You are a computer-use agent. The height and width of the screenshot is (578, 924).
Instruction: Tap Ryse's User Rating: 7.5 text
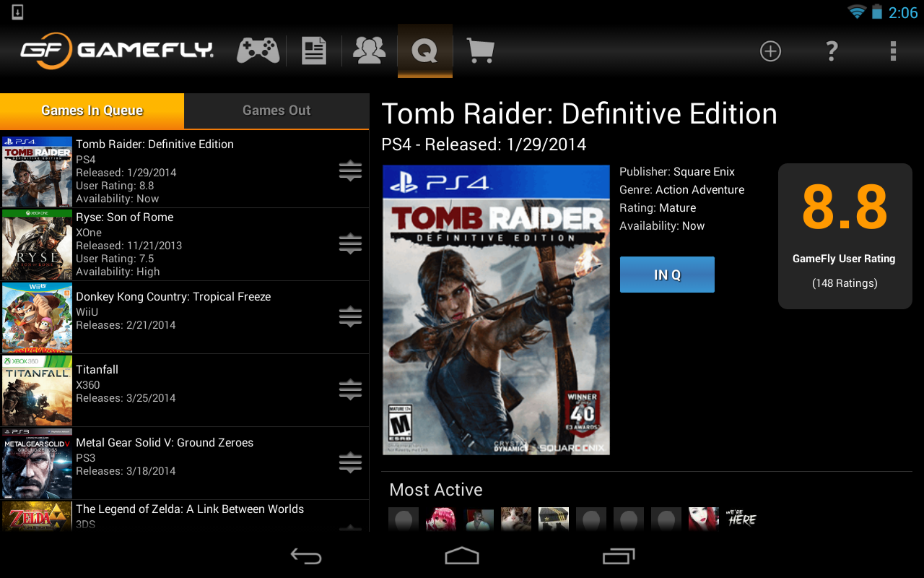[x=115, y=259]
